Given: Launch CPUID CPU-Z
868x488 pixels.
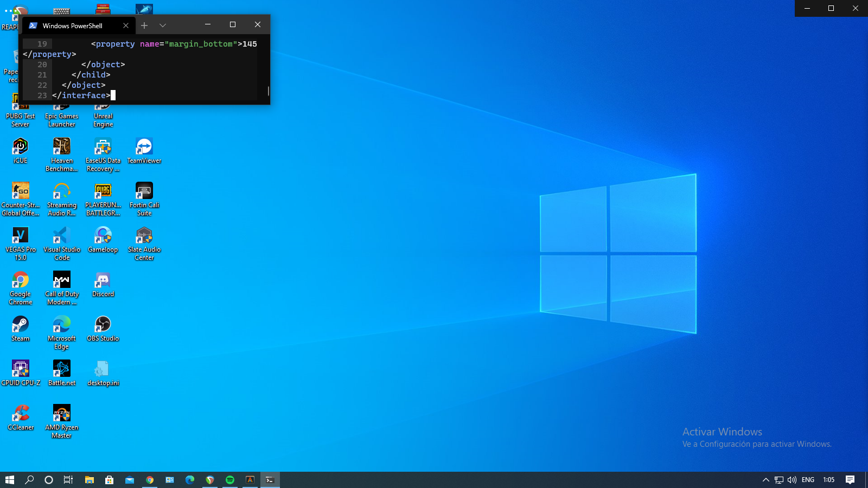Looking at the screenshot, I should tap(20, 368).
